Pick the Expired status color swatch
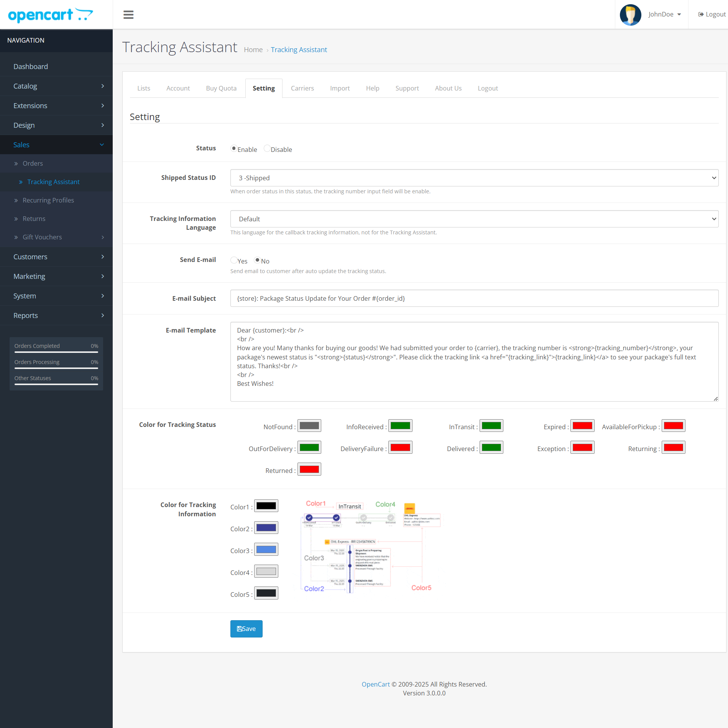Viewport: 728px width, 728px height. (582, 426)
